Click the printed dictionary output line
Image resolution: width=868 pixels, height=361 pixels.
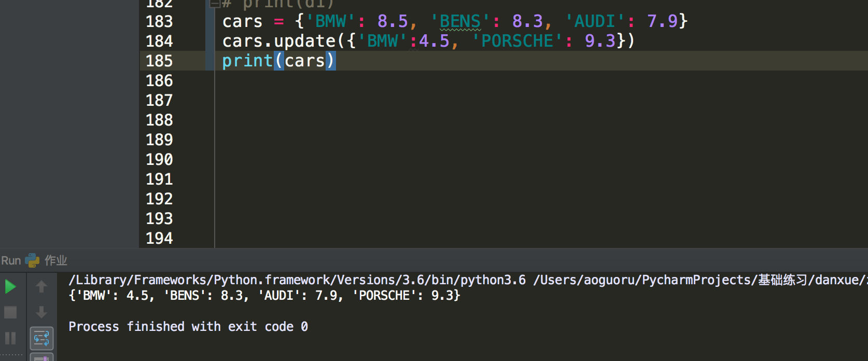264,296
